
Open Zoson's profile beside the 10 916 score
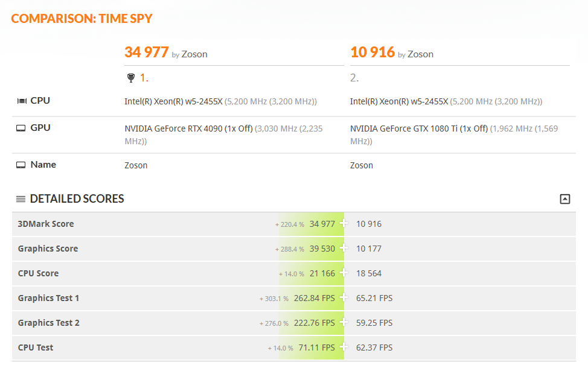click(420, 54)
